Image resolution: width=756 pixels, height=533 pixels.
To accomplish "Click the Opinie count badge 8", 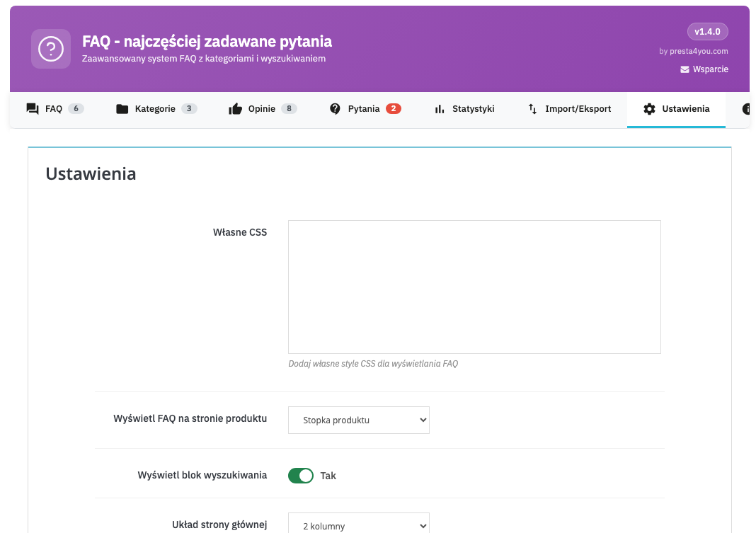I will (289, 109).
